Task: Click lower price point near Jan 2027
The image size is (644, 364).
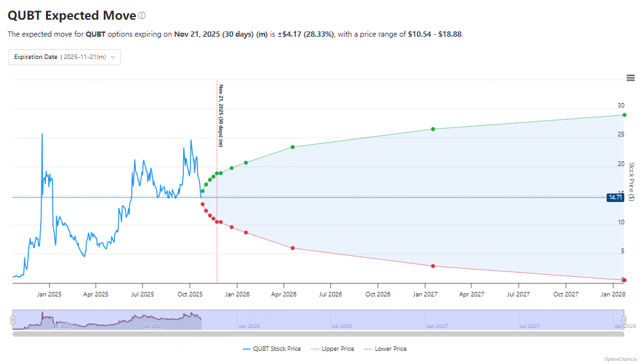Action: pyautogui.click(x=433, y=266)
